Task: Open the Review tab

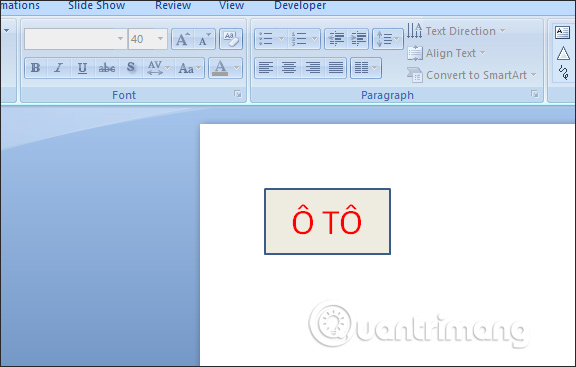Action: coord(173,6)
